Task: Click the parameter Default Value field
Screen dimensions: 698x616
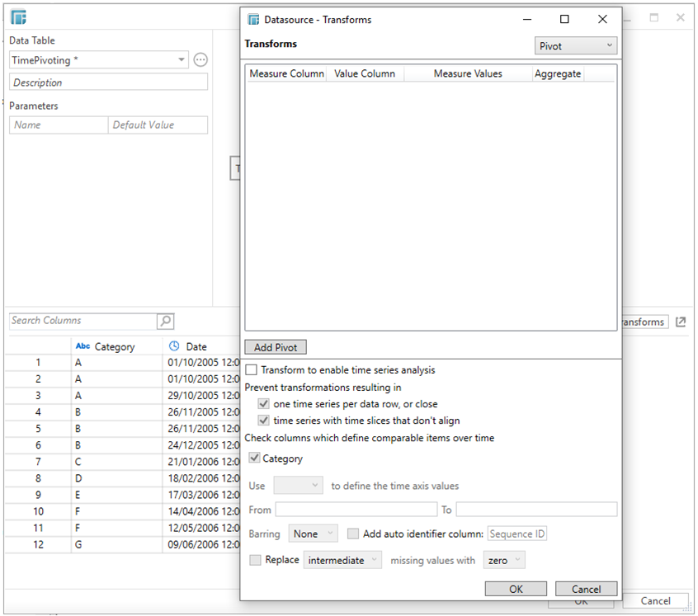Action: click(158, 125)
